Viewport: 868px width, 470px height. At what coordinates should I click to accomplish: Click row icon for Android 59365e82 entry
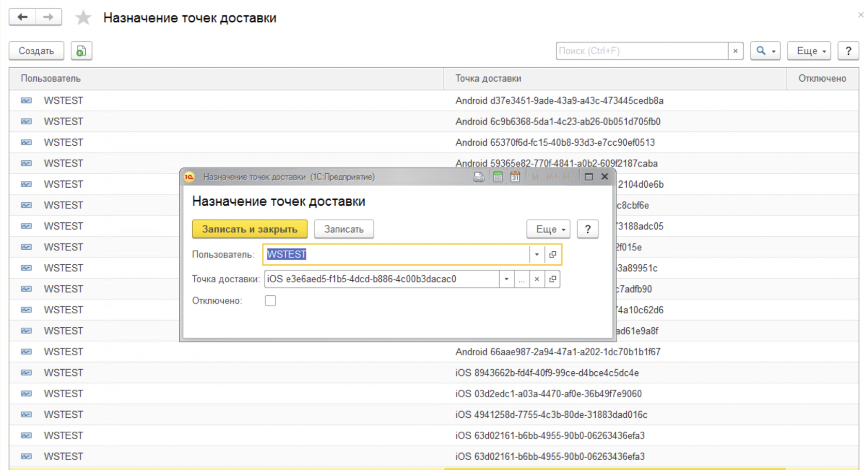coord(26,163)
